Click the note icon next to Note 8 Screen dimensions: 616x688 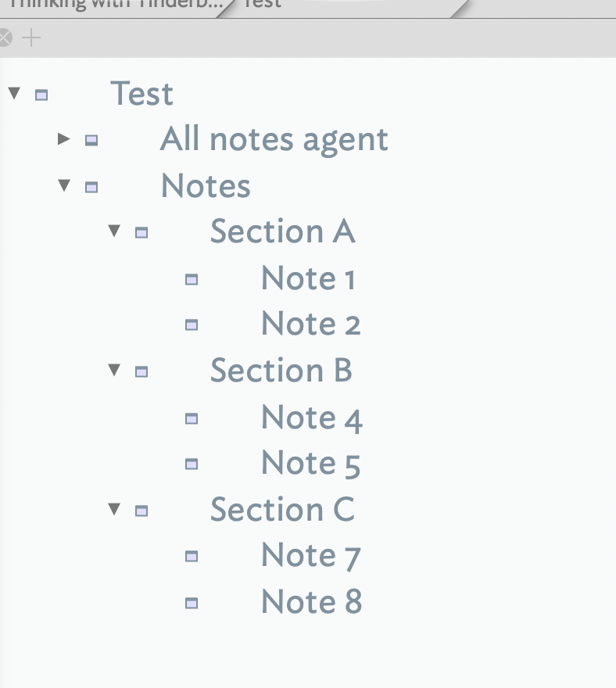pyautogui.click(x=192, y=604)
